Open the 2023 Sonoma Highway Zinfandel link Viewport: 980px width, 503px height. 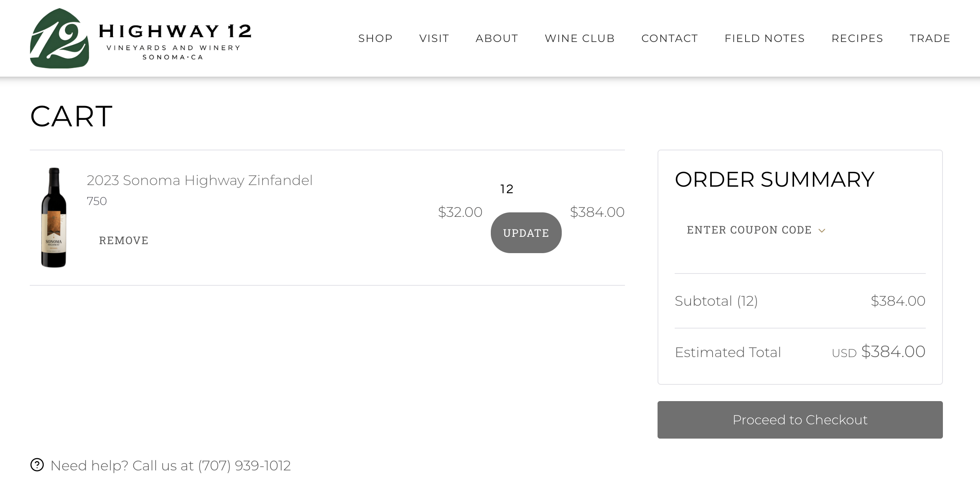(x=199, y=180)
